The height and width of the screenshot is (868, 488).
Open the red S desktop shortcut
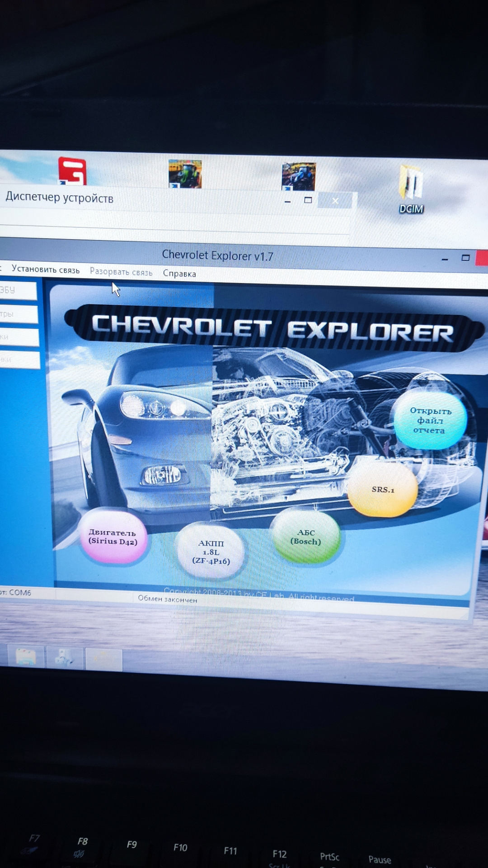(72, 171)
